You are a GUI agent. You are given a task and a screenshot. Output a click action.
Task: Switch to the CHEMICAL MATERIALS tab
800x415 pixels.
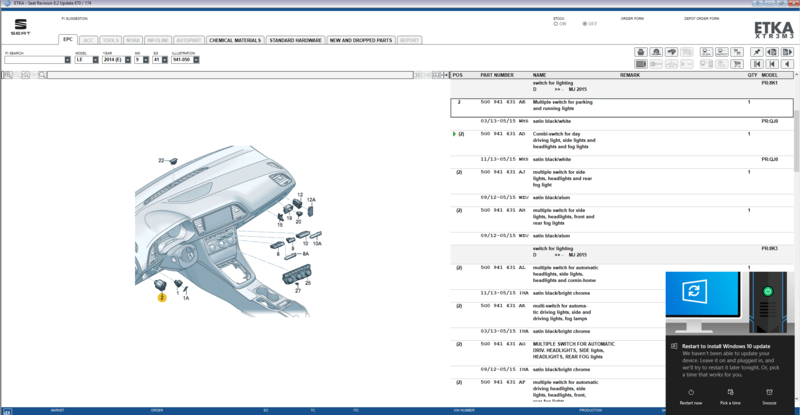point(235,40)
